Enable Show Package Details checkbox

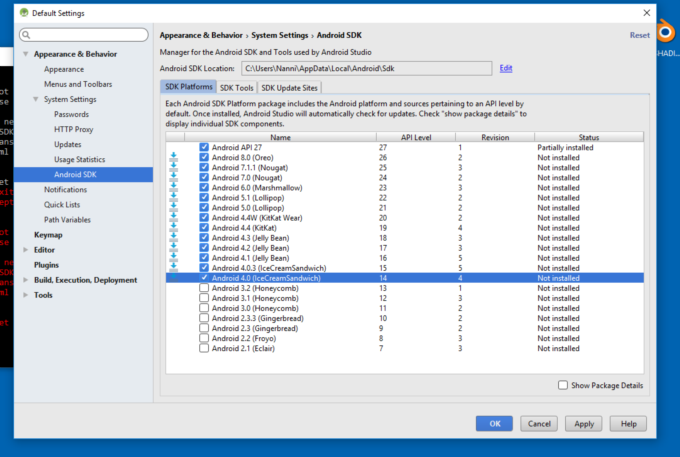point(563,385)
